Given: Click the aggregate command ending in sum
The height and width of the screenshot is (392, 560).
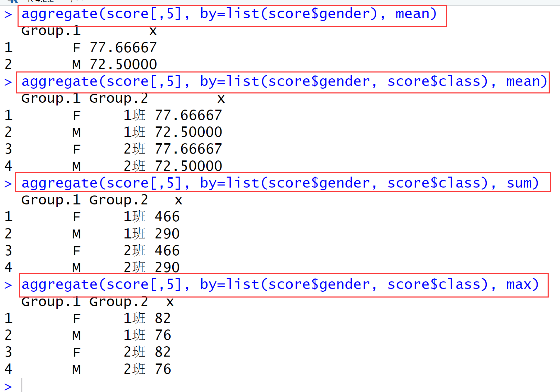Looking at the screenshot, I should coord(280,183).
